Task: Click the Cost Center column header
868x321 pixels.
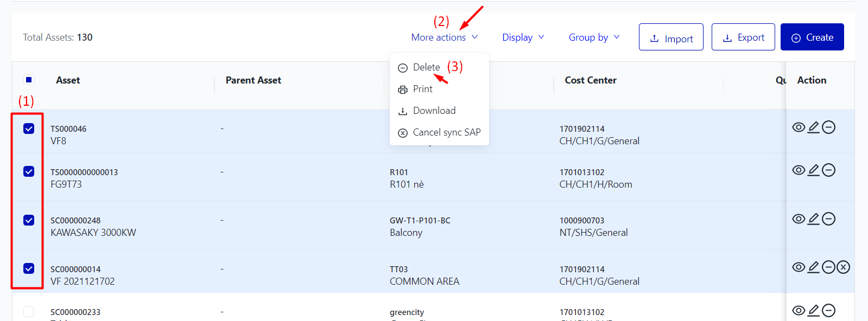Action: click(x=591, y=80)
